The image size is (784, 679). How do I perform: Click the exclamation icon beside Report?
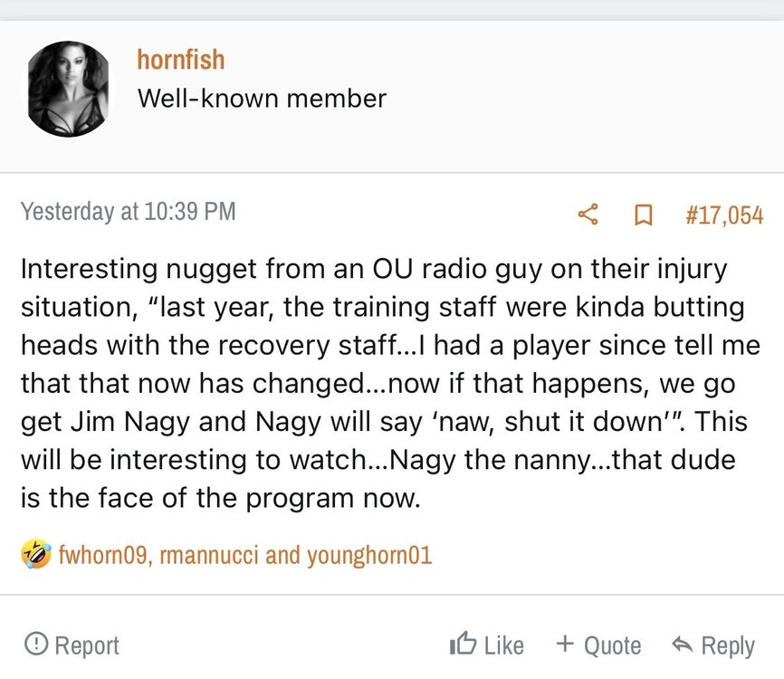[36, 644]
